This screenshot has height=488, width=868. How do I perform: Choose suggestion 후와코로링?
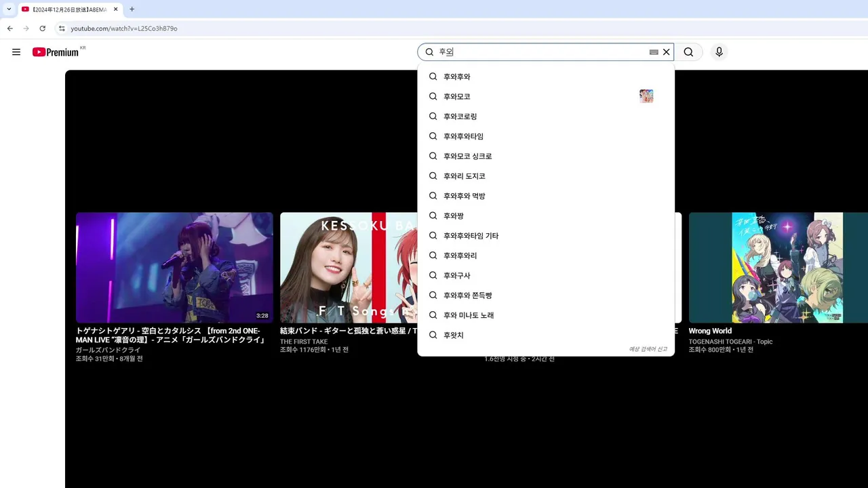pyautogui.click(x=546, y=117)
